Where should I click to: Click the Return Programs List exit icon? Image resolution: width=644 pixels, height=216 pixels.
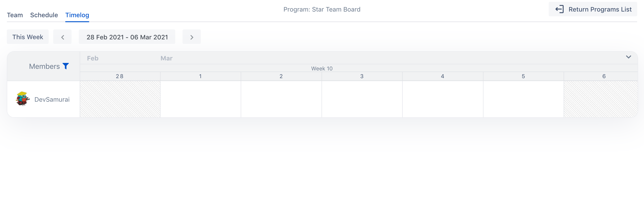pos(559,9)
